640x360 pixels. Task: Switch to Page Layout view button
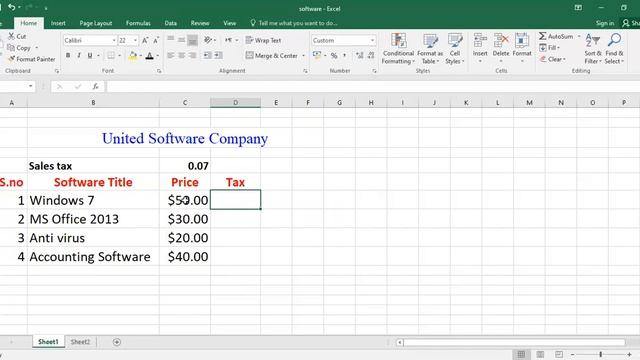pos(540,354)
